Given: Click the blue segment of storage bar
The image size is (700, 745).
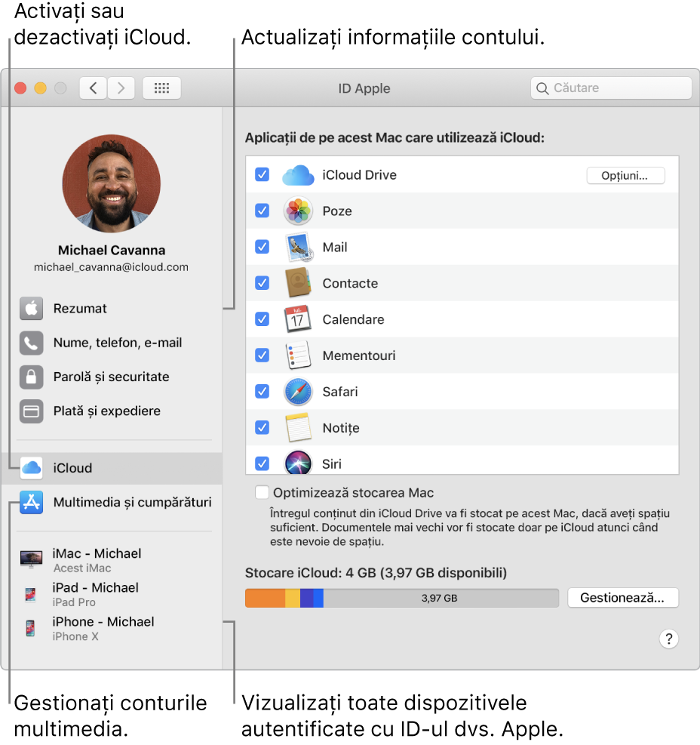Looking at the screenshot, I should (318, 598).
